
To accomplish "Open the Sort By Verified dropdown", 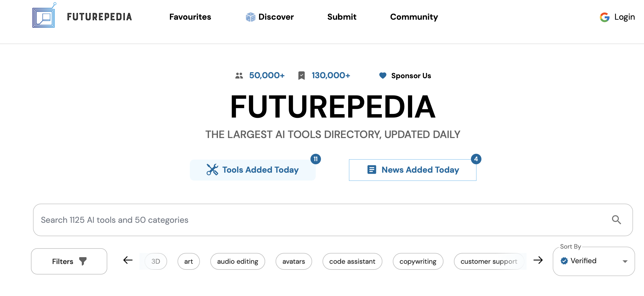I will [x=594, y=261].
